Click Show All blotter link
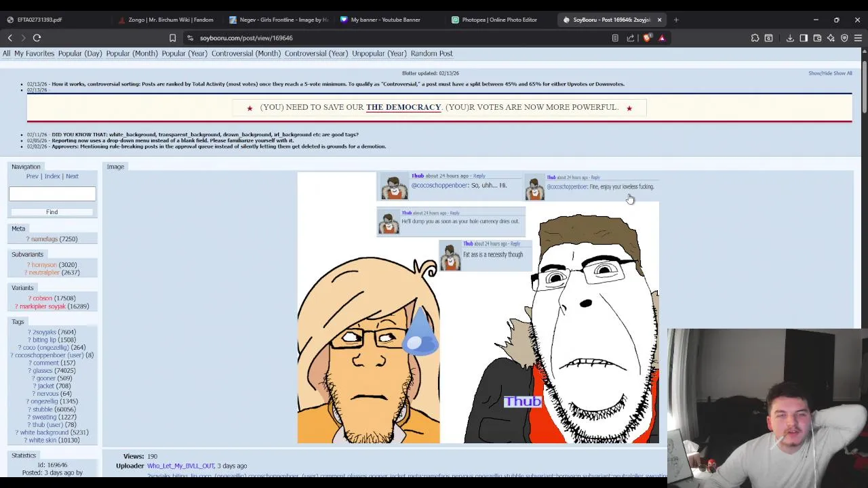 (x=843, y=73)
